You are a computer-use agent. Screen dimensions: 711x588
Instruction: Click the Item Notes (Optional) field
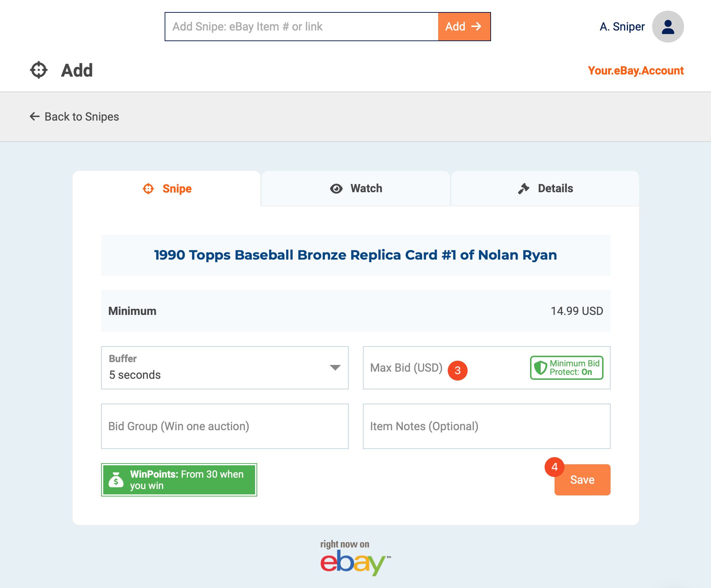(487, 426)
